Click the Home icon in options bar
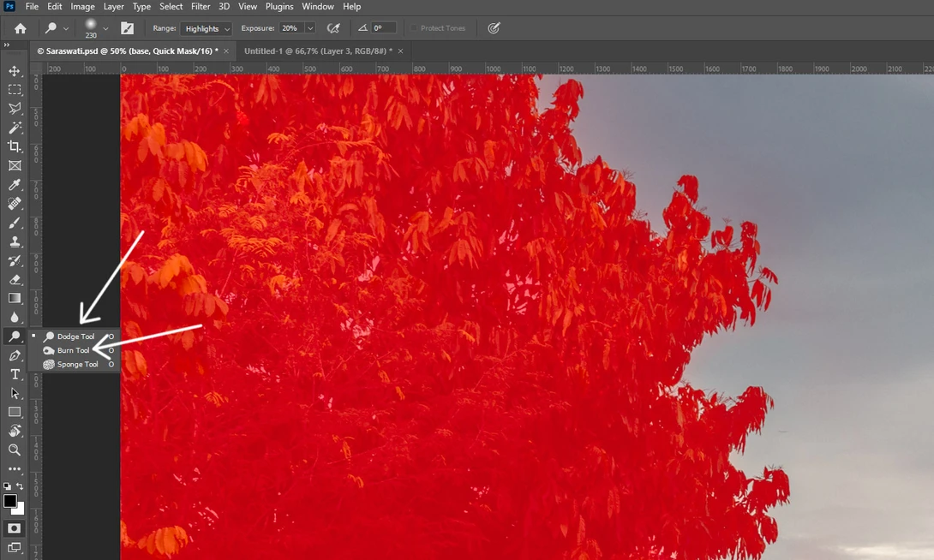Viewport: 934px width, 560px height. 20,28
